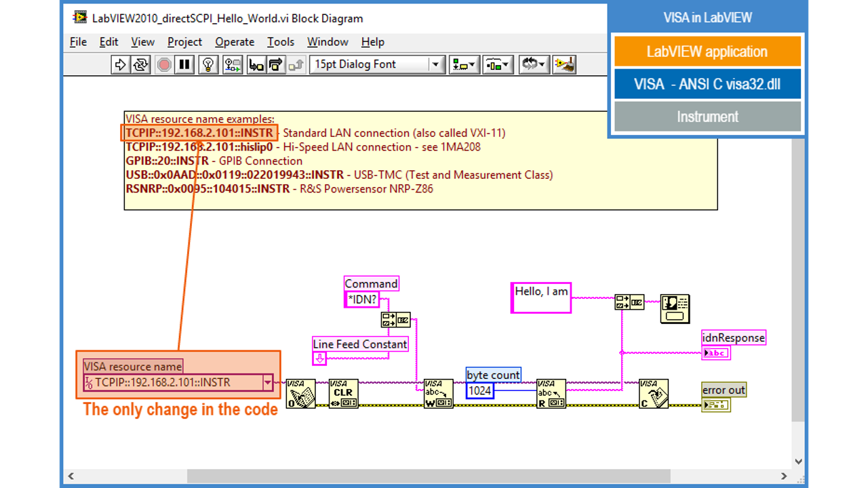
Task: Click the error out cluster terminal
Action: pos(716,405)
